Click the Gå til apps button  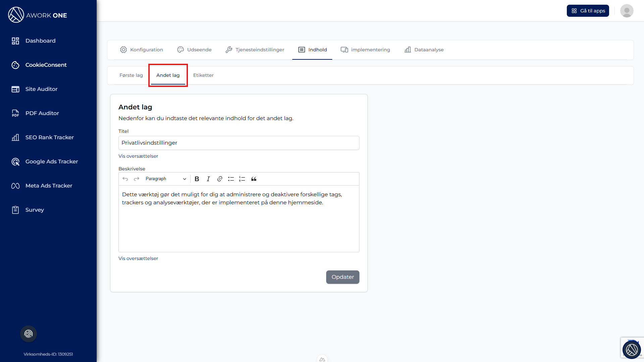[x=588, y=11]
